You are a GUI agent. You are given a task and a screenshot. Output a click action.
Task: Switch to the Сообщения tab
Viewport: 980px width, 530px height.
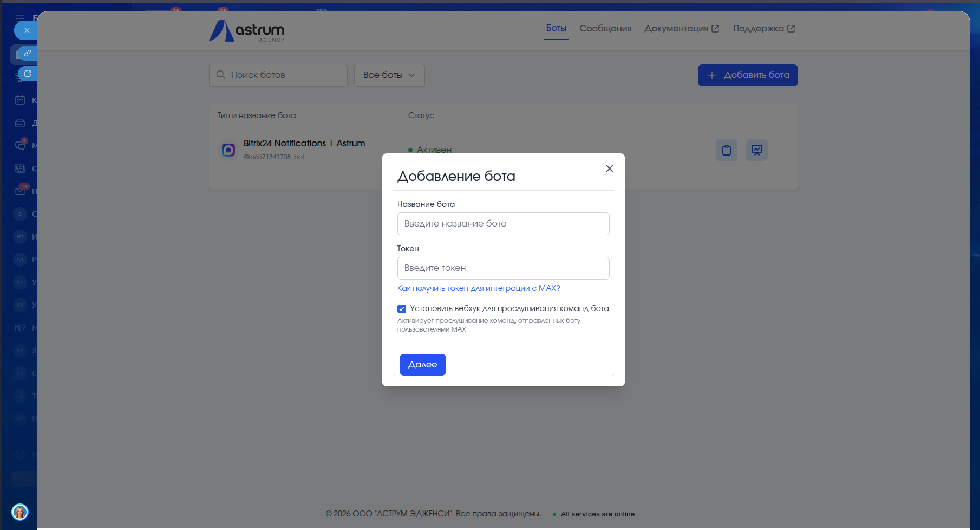tap(605, 28)
